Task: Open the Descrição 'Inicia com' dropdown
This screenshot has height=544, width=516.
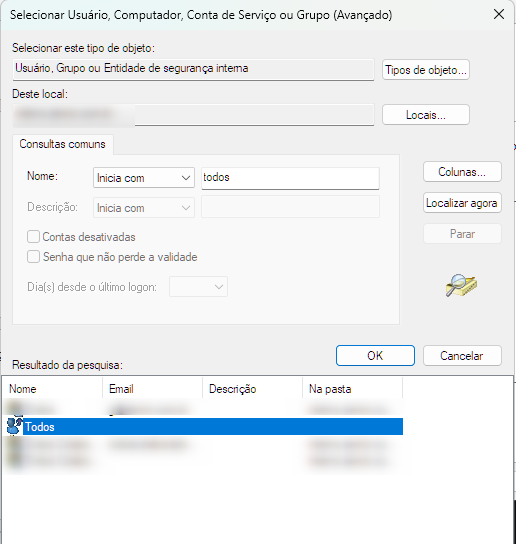Action: pos(144,208)
